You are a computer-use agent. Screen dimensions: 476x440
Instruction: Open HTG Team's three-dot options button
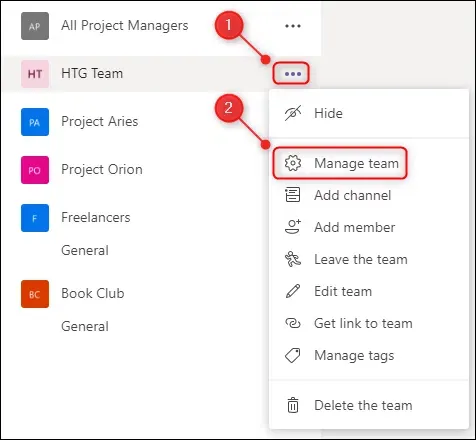click(x=291, y=73)
